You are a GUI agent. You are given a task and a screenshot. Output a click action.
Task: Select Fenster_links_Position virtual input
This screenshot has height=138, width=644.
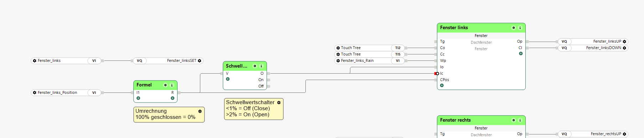66,92
